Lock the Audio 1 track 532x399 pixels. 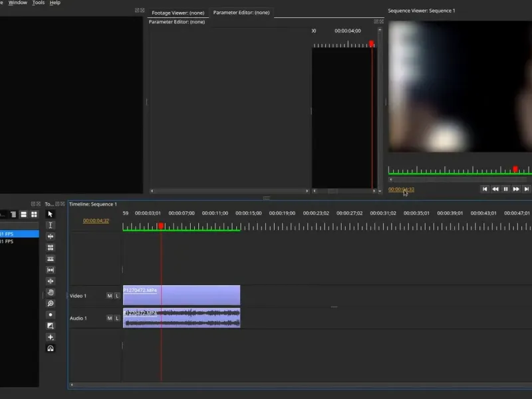(x=117, y=319)
